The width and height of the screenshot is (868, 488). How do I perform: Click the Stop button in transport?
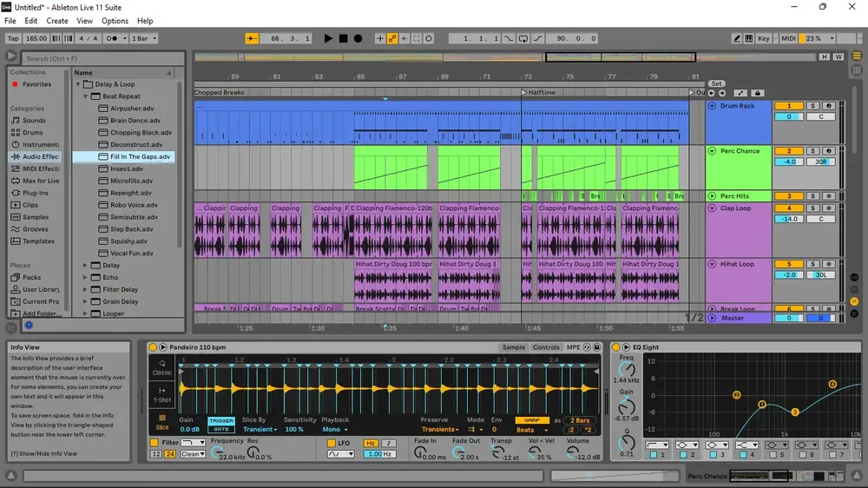point(343,38)
